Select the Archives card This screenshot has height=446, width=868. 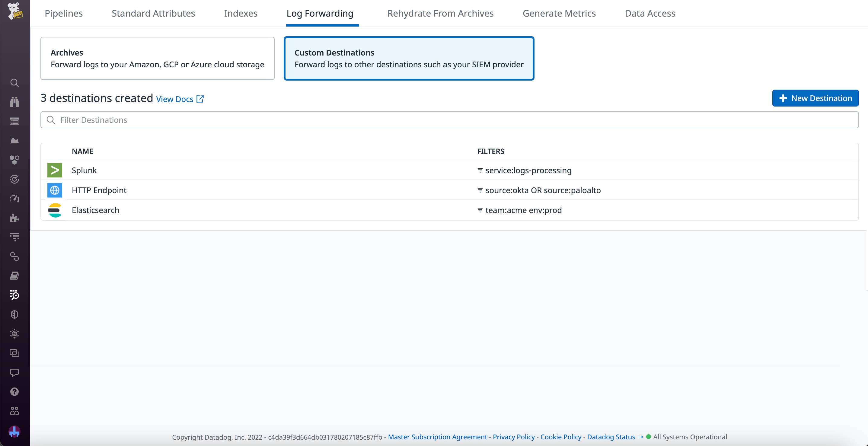click(157, 58)
